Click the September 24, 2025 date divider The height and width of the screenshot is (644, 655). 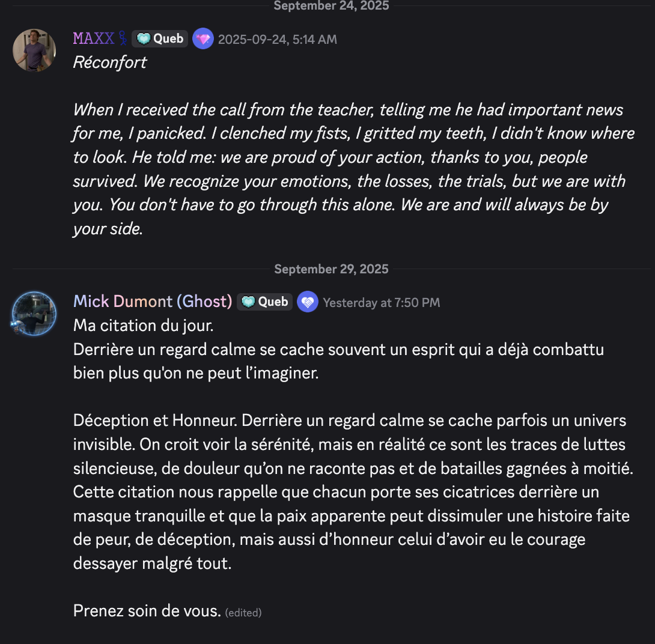331,6
